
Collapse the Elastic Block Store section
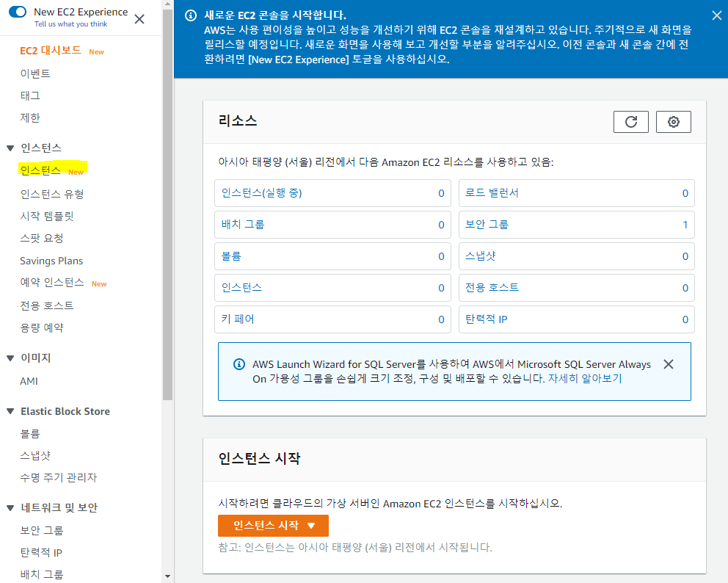(x=10, y=412)
